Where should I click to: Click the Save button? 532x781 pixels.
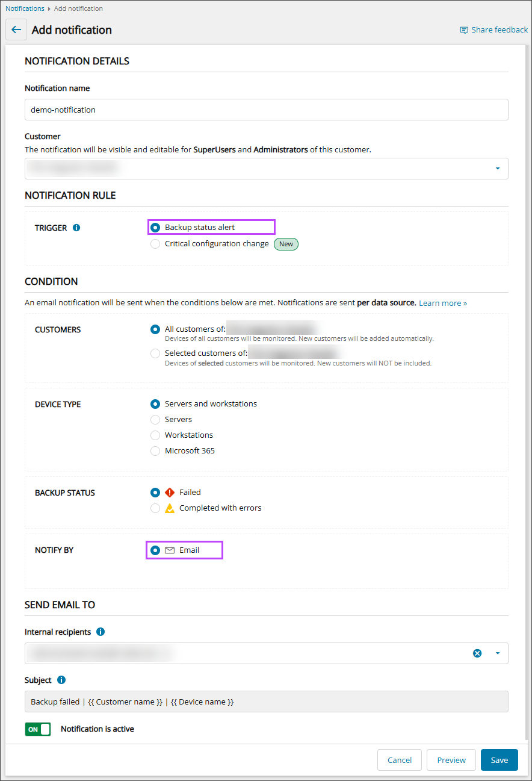[499, 760]
